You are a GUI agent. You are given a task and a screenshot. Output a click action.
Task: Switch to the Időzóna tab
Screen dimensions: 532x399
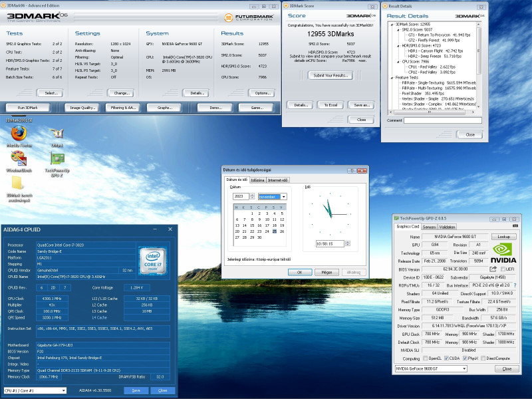coord(257,180)
